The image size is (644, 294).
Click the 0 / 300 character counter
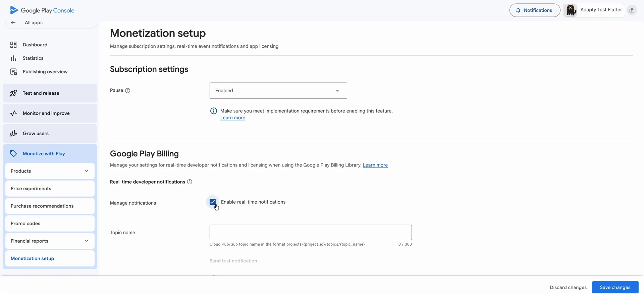point(405,244)
